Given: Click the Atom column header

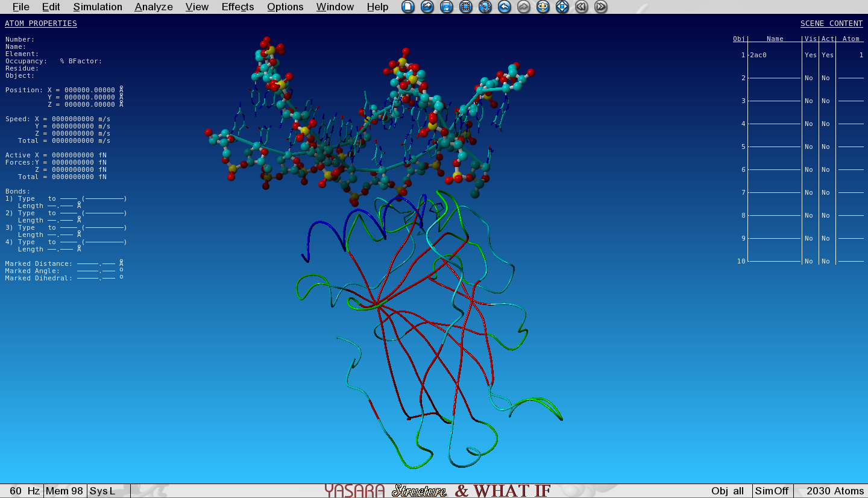Looking at the screenshot, I should 851,39.
